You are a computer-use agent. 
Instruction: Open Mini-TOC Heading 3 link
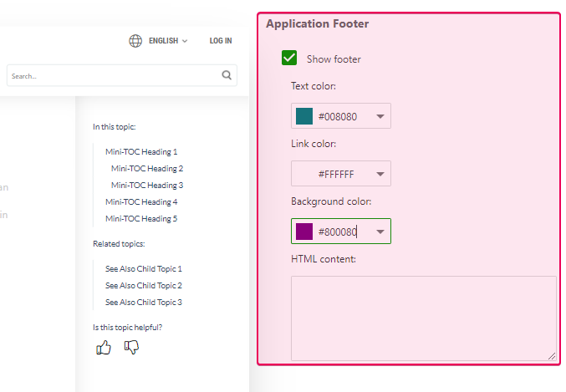(147, 186)
